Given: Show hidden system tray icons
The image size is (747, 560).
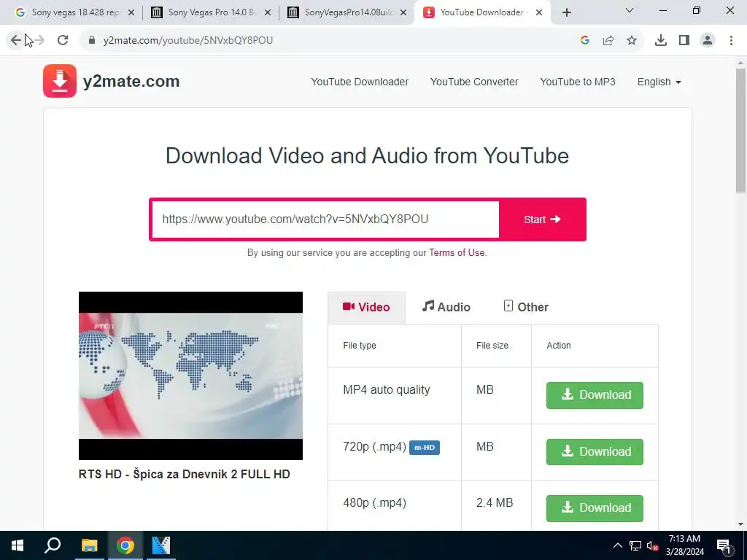Looking at the screenshot, I should 617,545.
